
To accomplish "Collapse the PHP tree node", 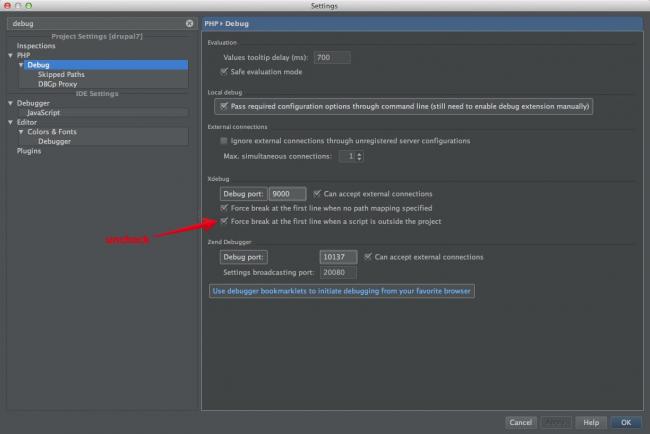I will (x=10, y=55).
